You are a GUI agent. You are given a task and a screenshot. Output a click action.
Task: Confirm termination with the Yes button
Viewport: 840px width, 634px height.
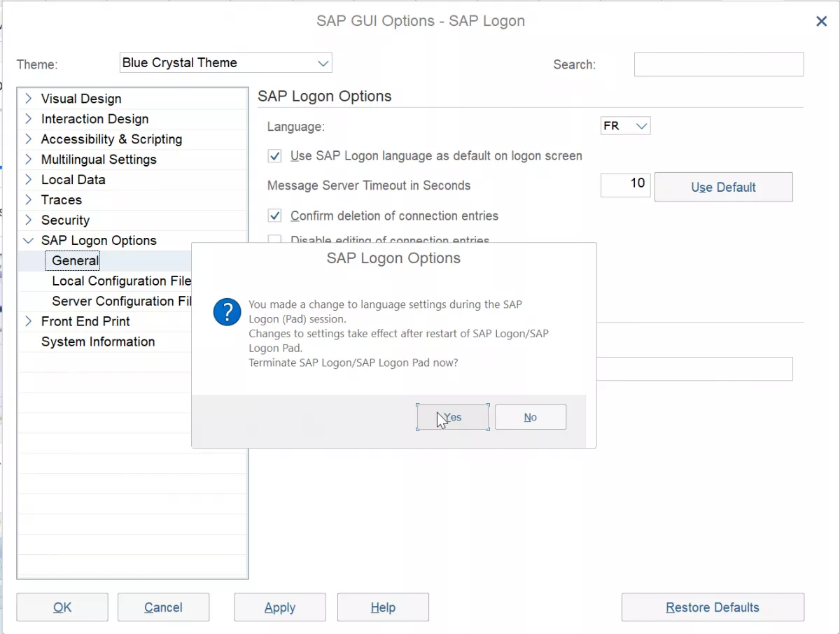[x=453, y=417]
